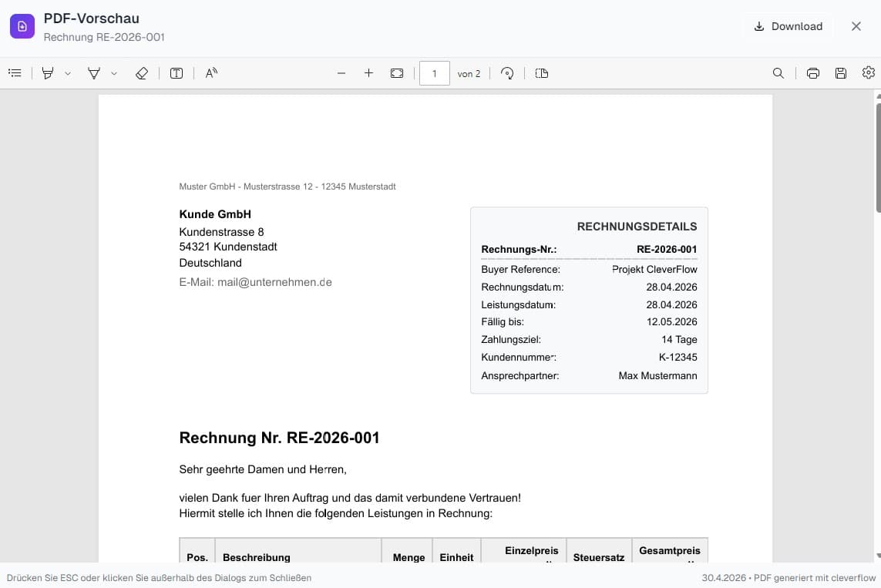The height and width of the screenshot is (588, 881).
Task: Open highlighter options dropdown arrow
Action: pos(68,73)
